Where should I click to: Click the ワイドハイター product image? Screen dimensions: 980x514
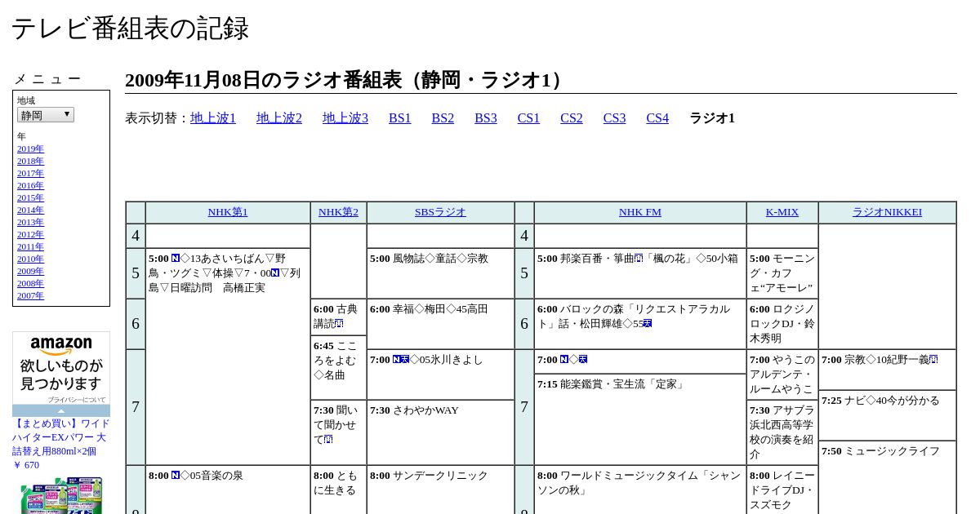coord(61,495)
